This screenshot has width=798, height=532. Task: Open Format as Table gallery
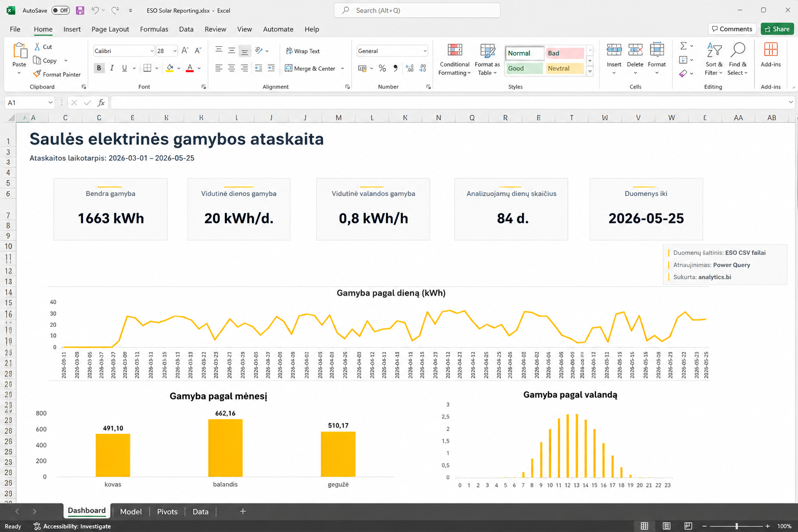tap(487, 59)
